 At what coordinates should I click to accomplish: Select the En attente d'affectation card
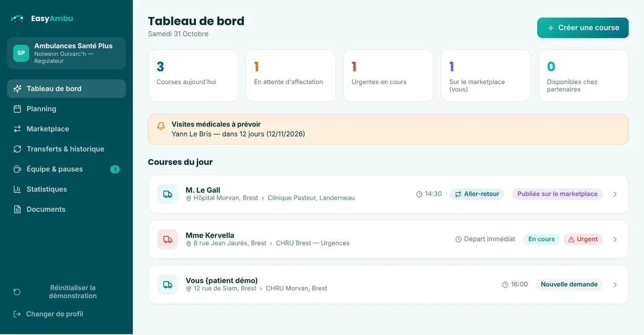click(x=291, y=76)
